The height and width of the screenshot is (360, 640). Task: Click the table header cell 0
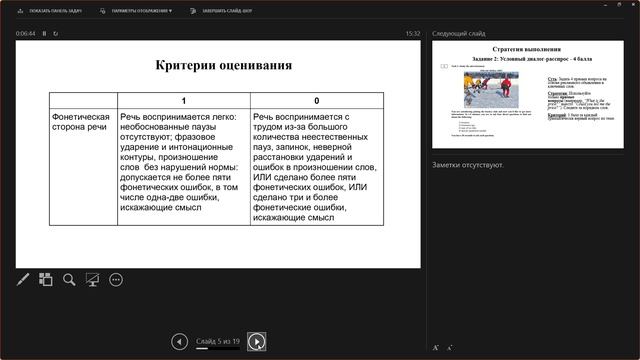pyautogui.click(x=317, y=101)
